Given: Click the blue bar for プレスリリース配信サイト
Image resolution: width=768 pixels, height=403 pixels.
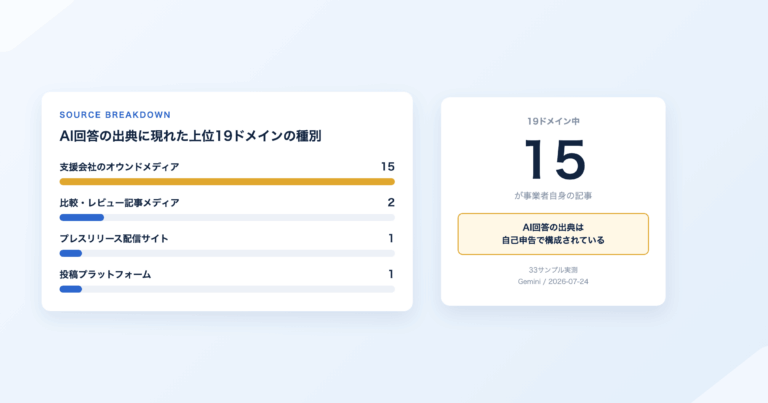Looking at the screenshot, I should point(71,253).
